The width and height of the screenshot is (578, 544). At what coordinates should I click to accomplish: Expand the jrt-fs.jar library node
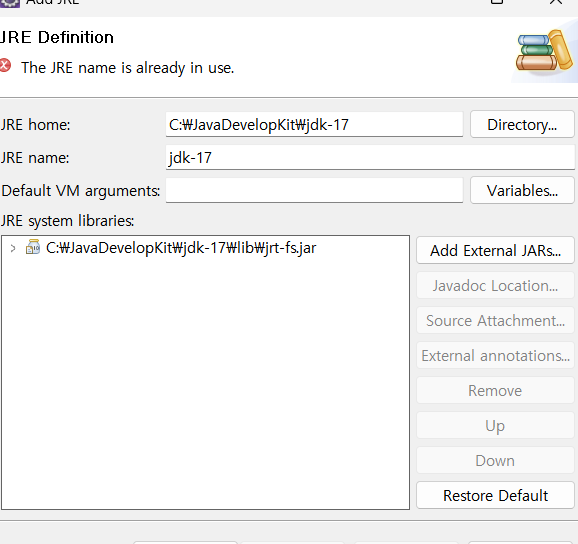click(13, 248)
